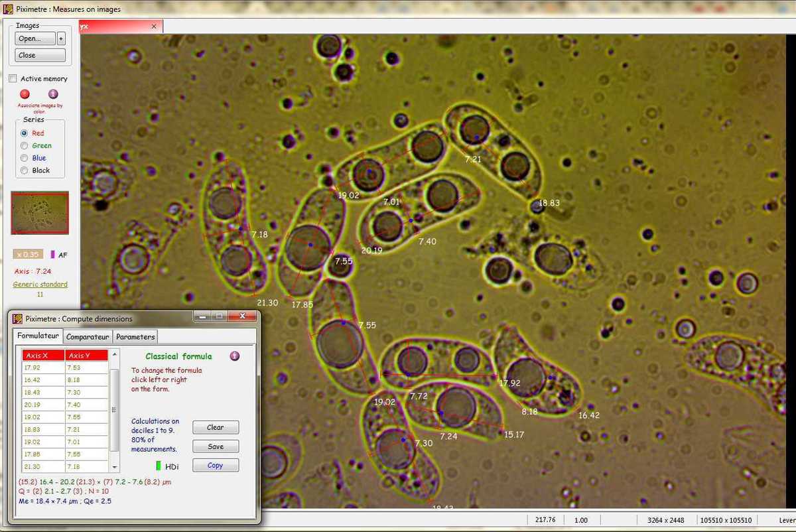Select the 21.30 cell in the table
This screenshot has height=532, width=796.
click(43, 466)
